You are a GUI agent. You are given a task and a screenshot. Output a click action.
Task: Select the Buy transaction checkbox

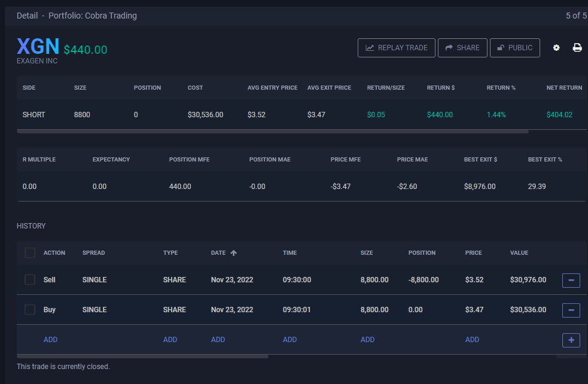coord(30,310)
